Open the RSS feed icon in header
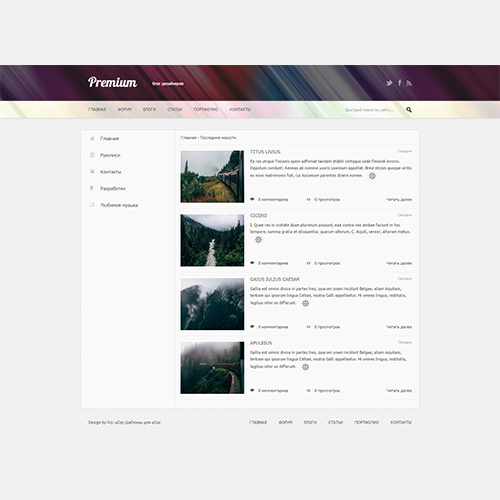 click(409, 83)
